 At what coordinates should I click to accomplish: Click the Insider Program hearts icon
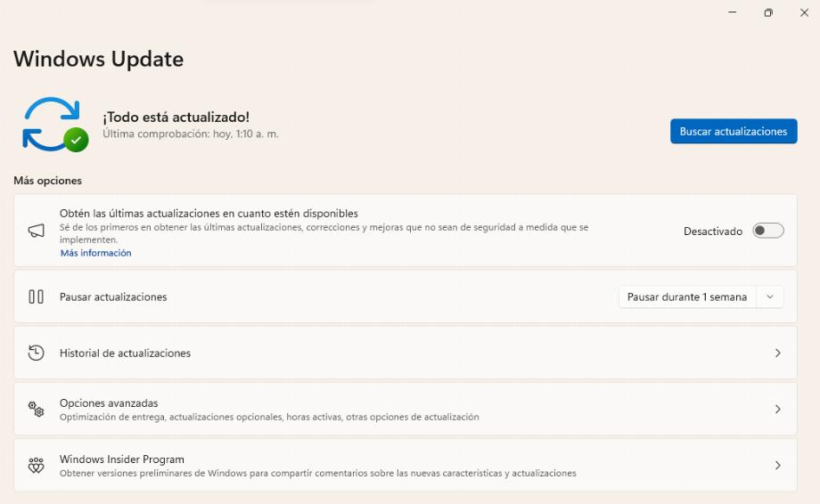36,465
